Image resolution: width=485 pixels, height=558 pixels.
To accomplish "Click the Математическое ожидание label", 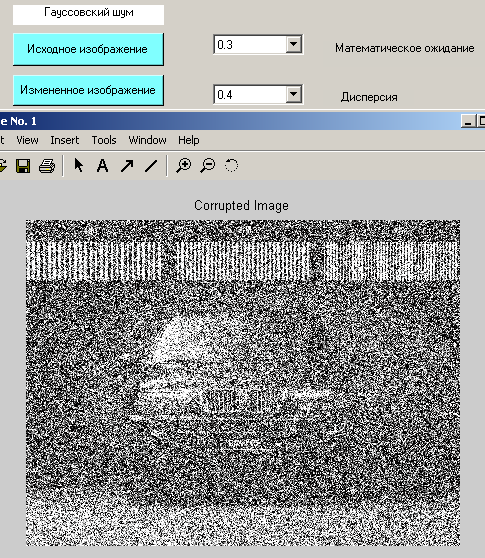I will point(405,48).
